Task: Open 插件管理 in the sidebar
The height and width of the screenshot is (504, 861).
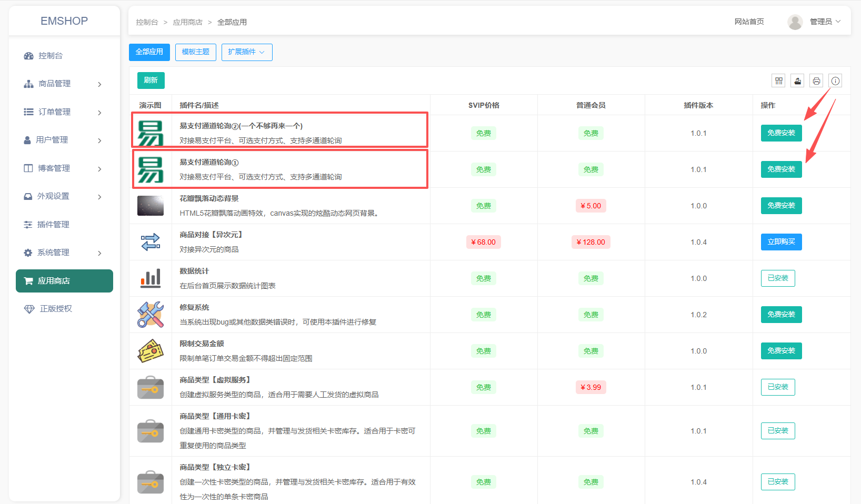Action: point(53,225)
